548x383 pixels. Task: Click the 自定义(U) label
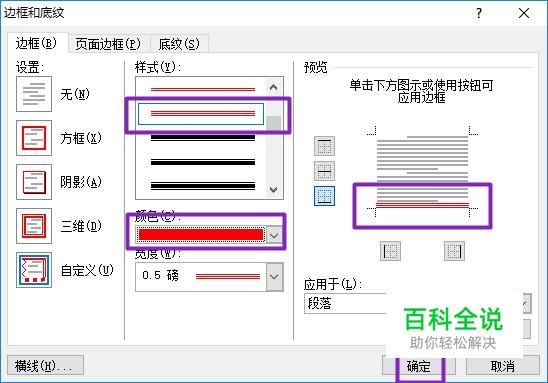(x=87, y=270)
